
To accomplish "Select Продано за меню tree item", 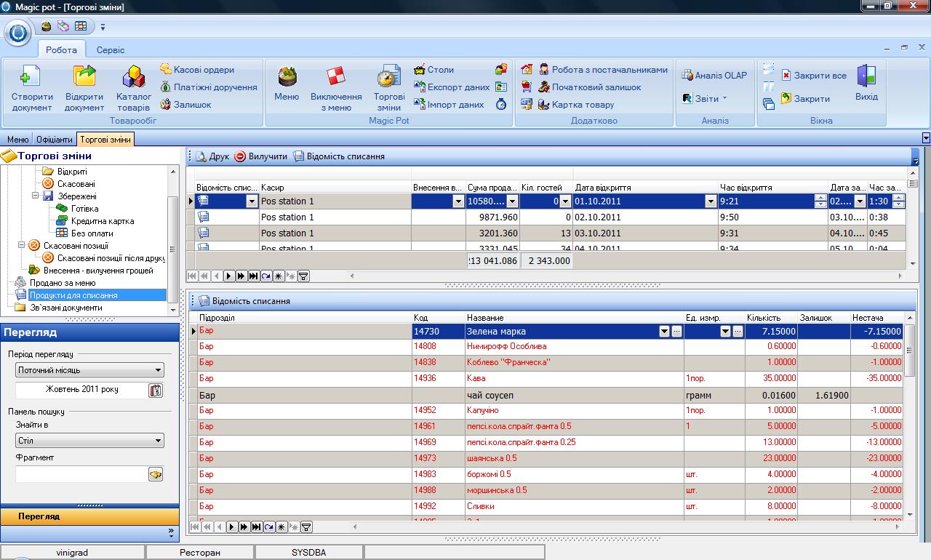I will click(x=62, y=283).
